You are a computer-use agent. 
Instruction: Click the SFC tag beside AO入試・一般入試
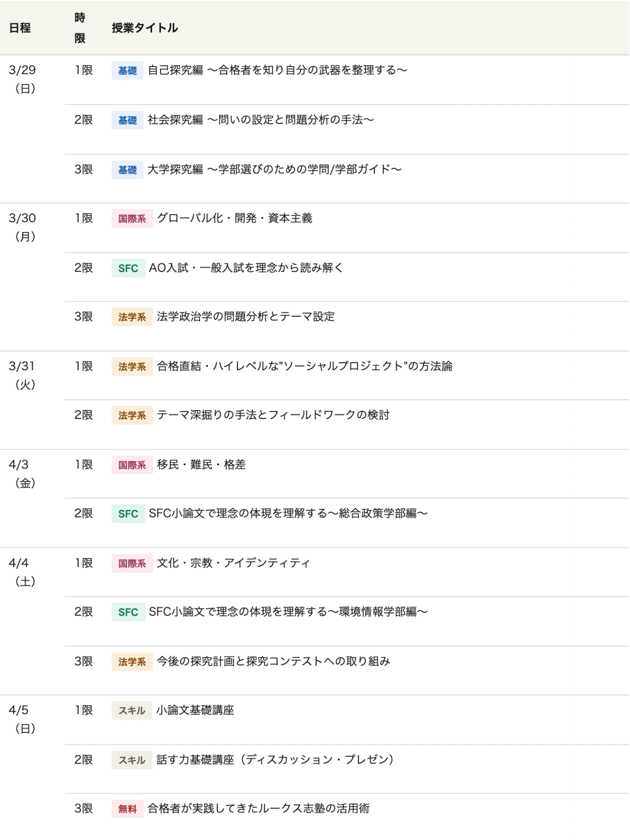pyautogui.click(x=128, y=268)
